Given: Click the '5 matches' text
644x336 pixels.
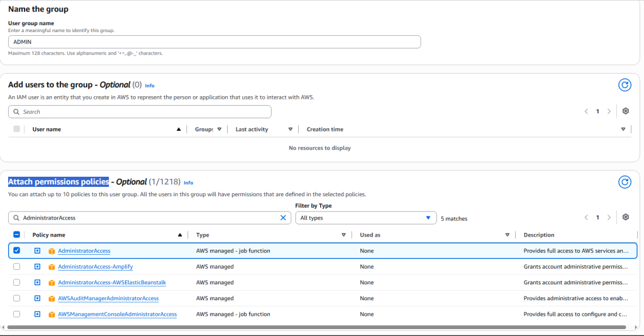Looking at the screenshot, I should [454, 218].
